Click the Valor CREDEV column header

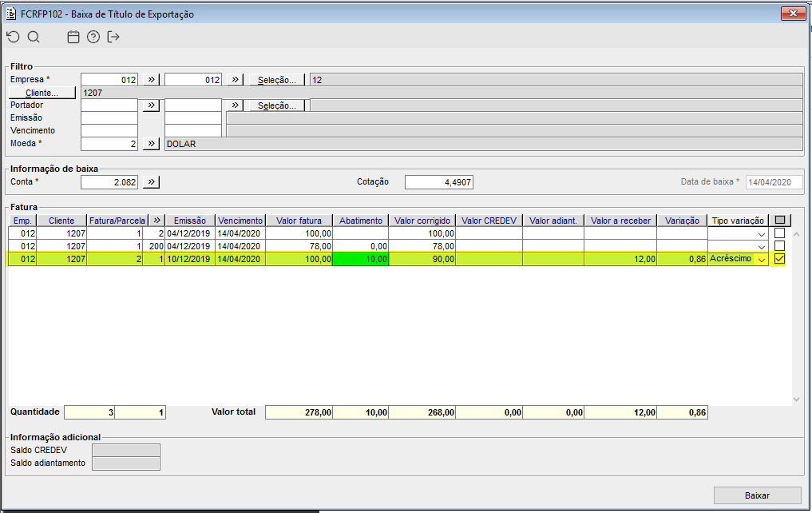489,221
